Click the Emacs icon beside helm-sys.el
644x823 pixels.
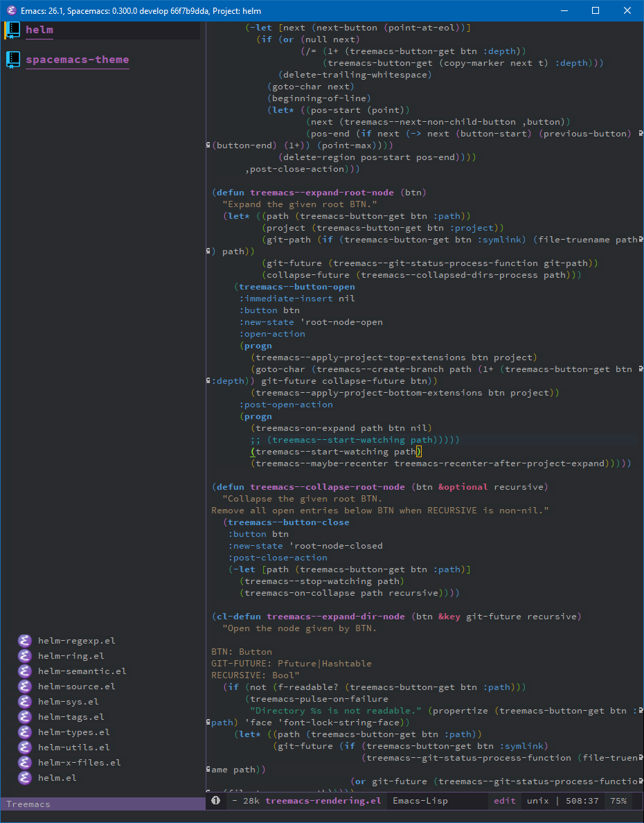pyautogui.click(x=25, y=702)
